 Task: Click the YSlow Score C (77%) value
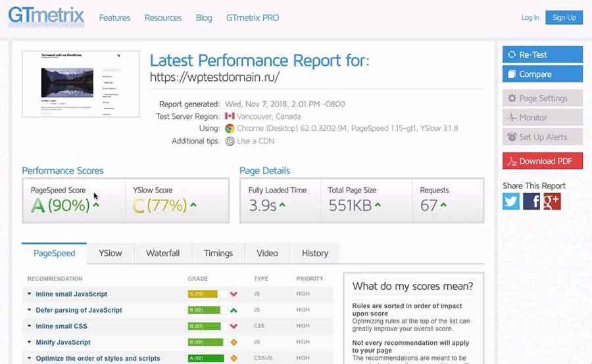click(x=159, y=206)
